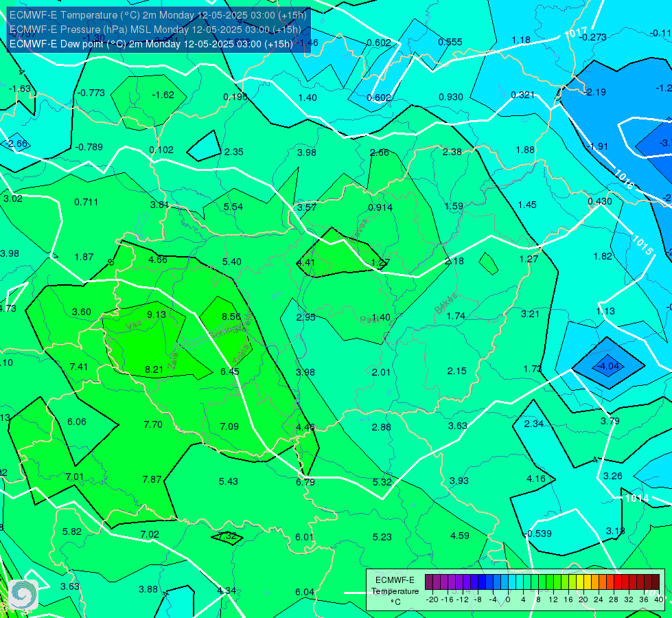Click the 4.16 value
The image size is (672, 618).
536,479
